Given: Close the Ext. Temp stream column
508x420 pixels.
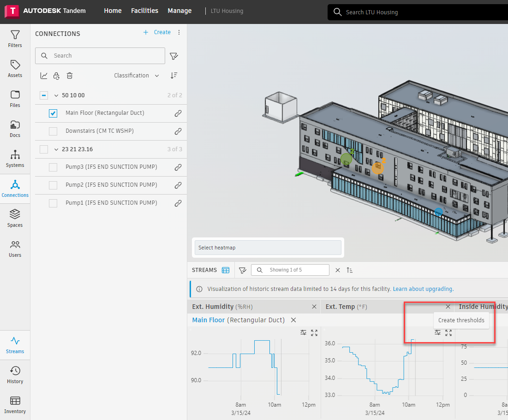Looking at the screenshot, I should 448,307.
